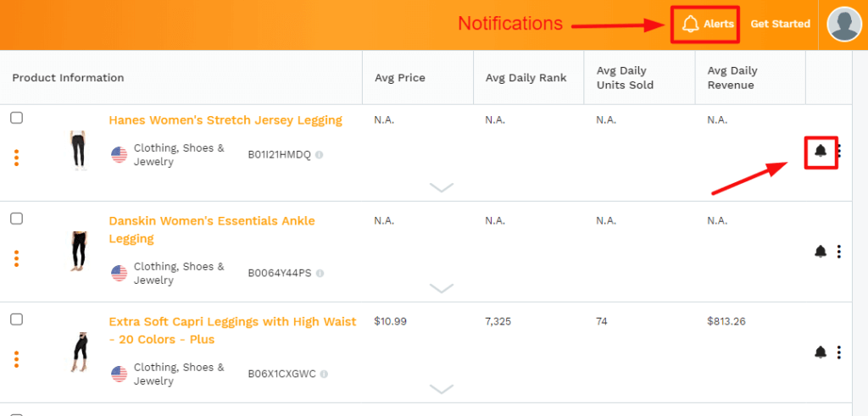
Task: Click Get Started link in header
Action: pos(781,25)
